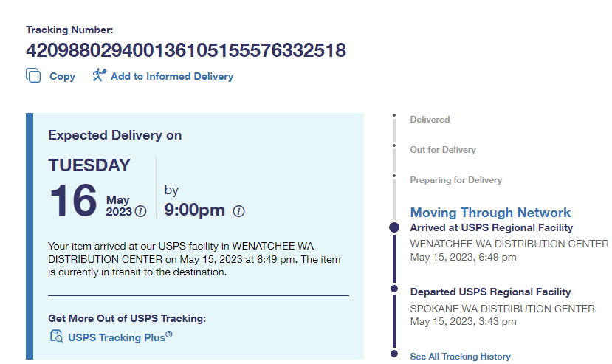Click the Copy icon under tracking number
Viewport: 612px width, 364px height.
click(x=33, y=75)
